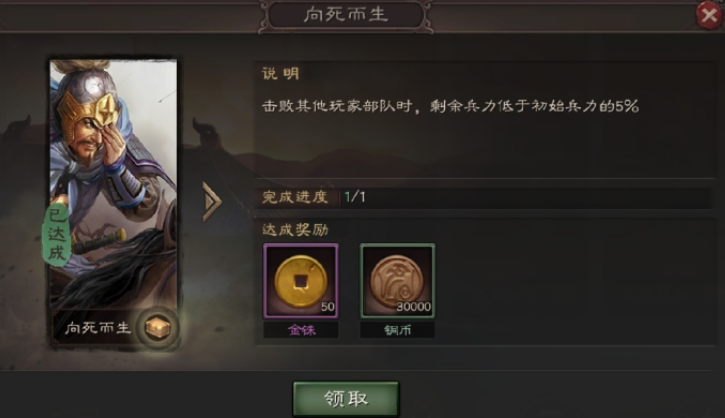Screen dimensions: 725x418
Task: Tap the 向死而生 name on card bottom
Action: coord(98,328)
